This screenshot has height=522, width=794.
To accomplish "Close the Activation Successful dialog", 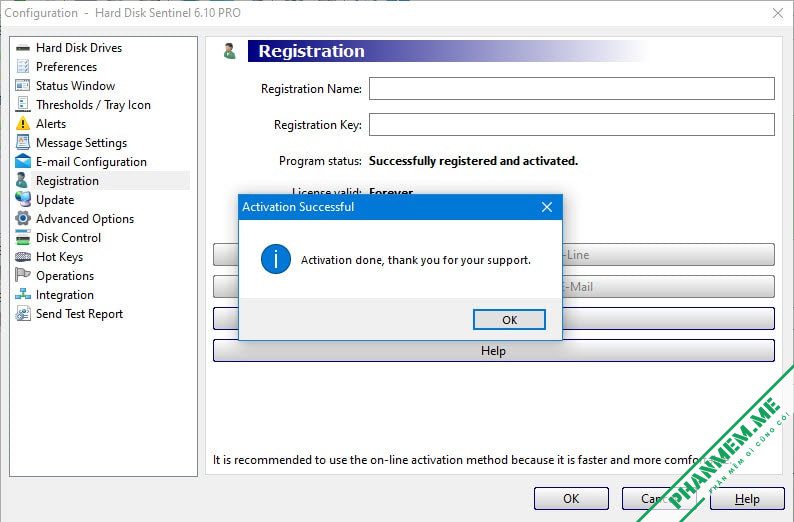I will [547, 207].
